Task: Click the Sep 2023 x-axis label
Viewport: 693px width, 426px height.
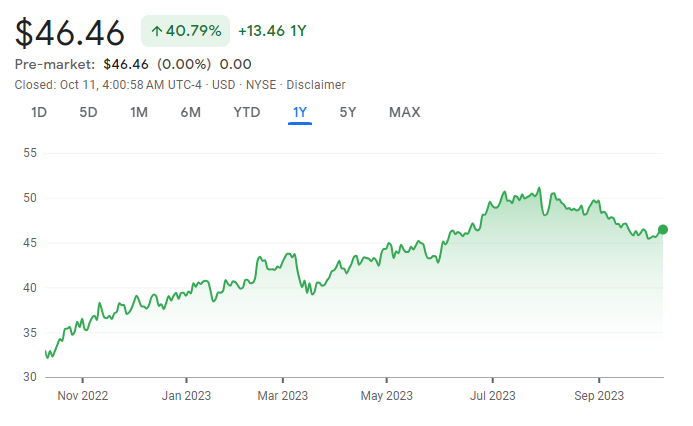Action: point(598,396)
